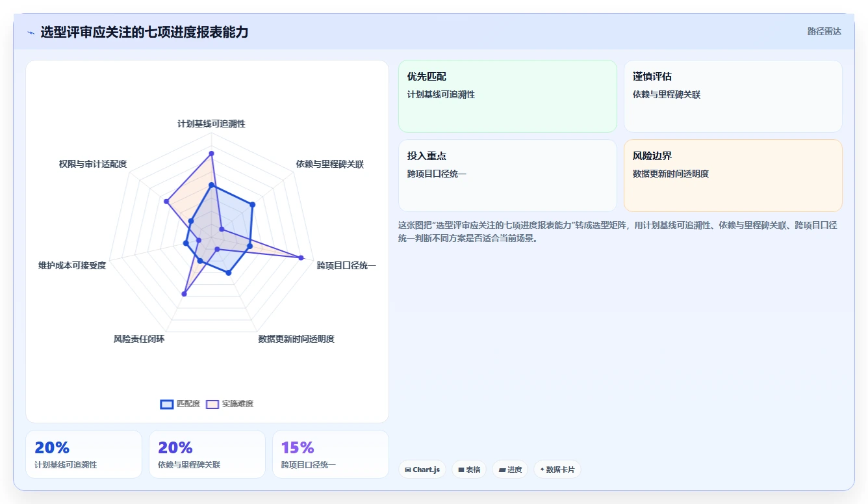This screenshot has height=504, width=868.
Task: Click the 依赖与里程碑关联 radar axis label
Action: point(330,164)
